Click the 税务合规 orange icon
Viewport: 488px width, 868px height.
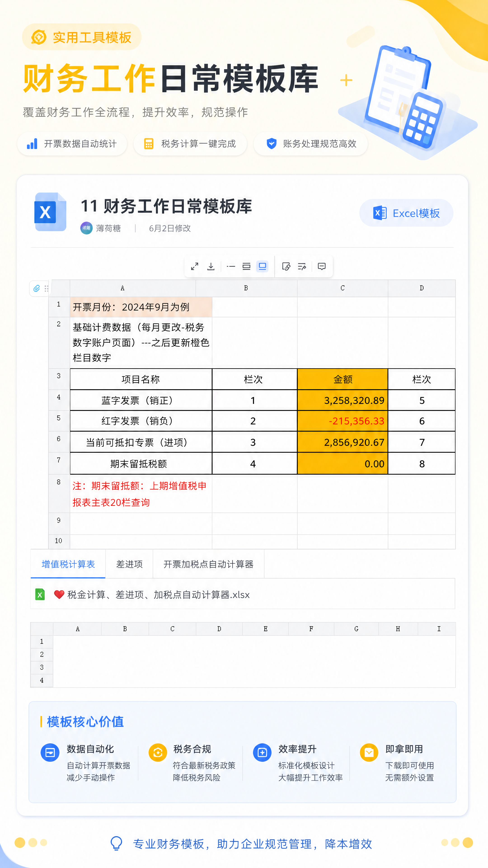pos(158,752)
